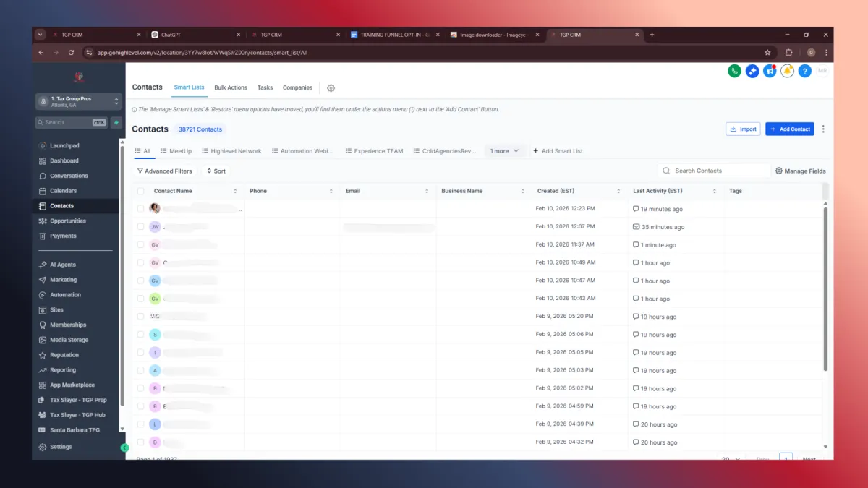Open Settings at the sidebar bottom
868x488 pixels.
coord(61,447)
